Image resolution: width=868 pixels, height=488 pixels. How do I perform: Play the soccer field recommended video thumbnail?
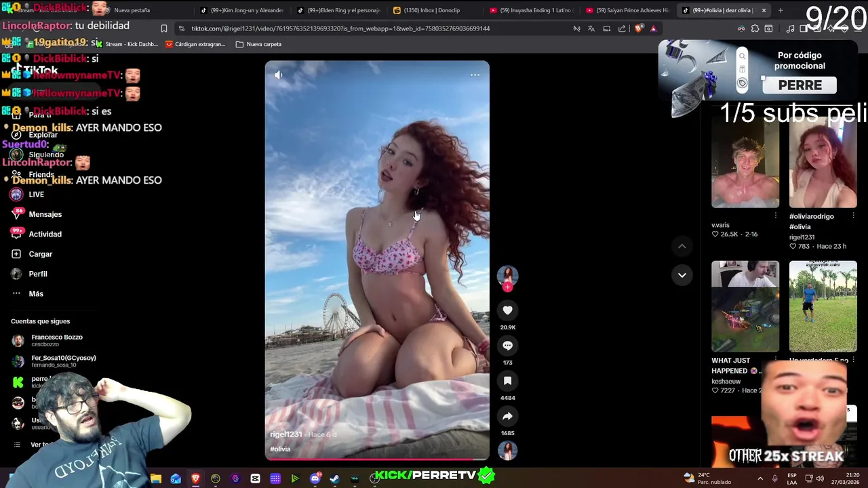[823, 306]
